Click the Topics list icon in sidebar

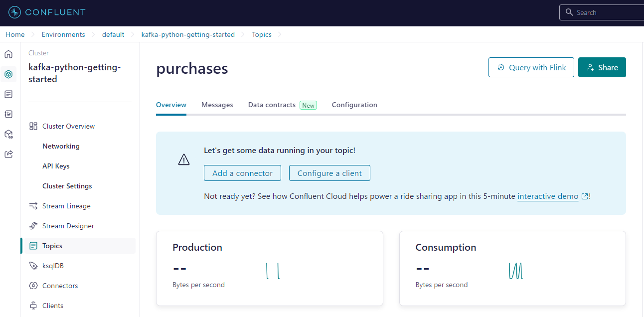coord(33,246)
